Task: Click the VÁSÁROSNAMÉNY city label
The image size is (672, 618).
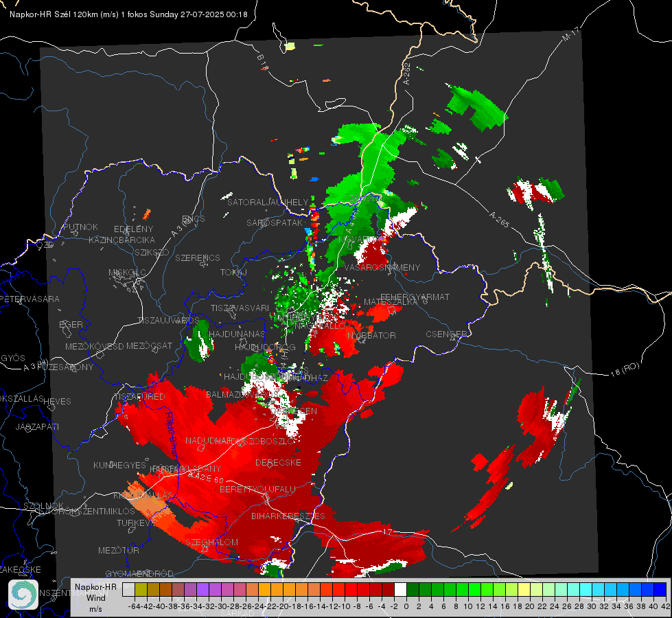Action: pos(382,267)
